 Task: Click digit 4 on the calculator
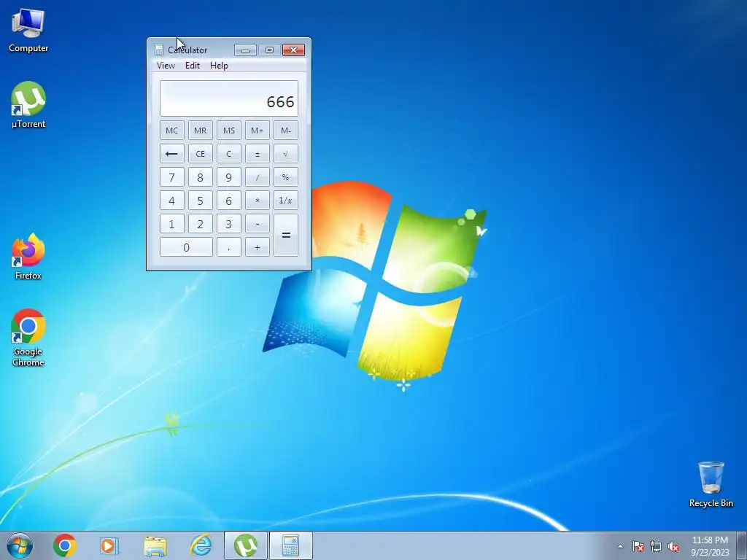coord(172,201)
